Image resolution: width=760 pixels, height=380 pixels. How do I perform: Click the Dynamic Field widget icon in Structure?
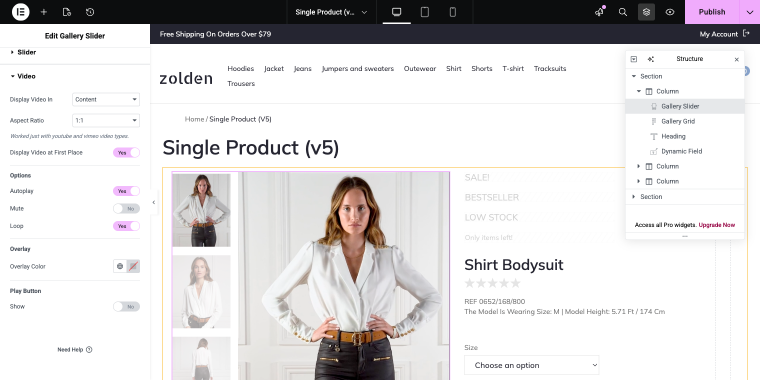coord(653,151)
